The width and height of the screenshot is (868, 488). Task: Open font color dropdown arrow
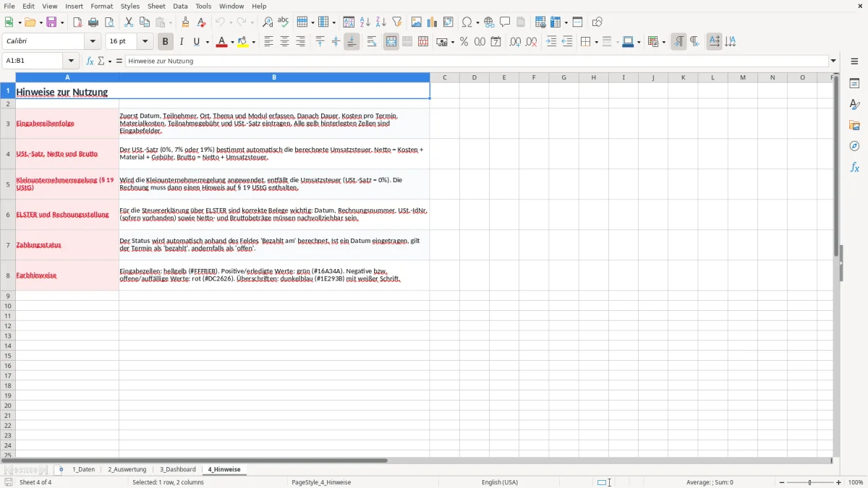tap(232, 42)
